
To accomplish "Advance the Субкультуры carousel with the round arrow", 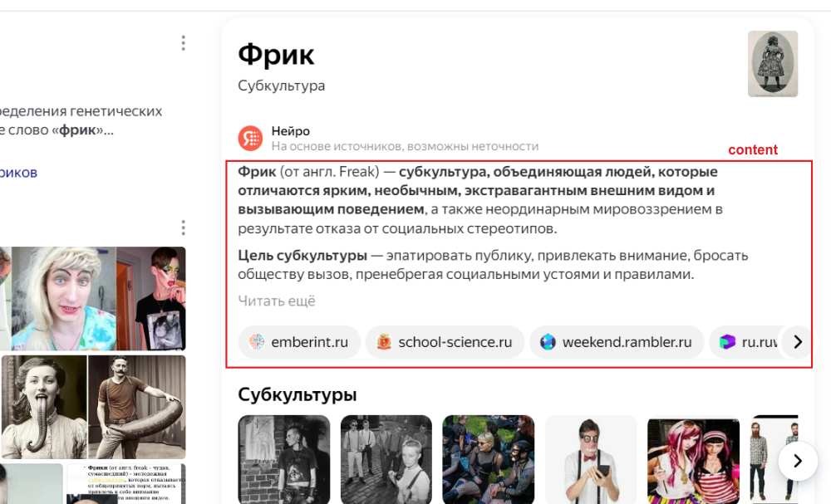I will (798, 461).
